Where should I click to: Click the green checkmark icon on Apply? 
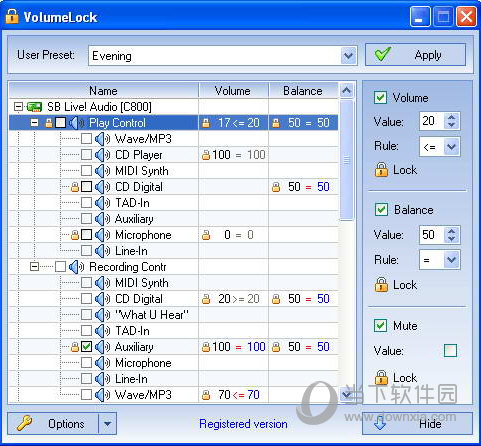click(x=382, y=54)
